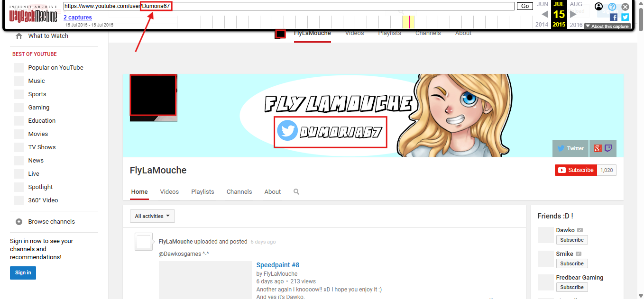This screenshot has height=299, width=644.
Task: Go to previous capture with left arrow
Action: [545, 14]
